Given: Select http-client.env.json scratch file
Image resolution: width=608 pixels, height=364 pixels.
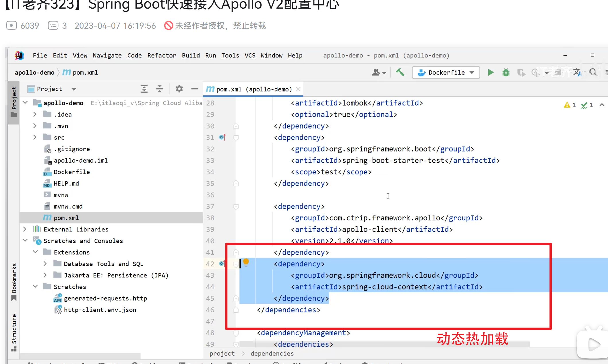Looking at the screenshot, I should pos(100,310).
